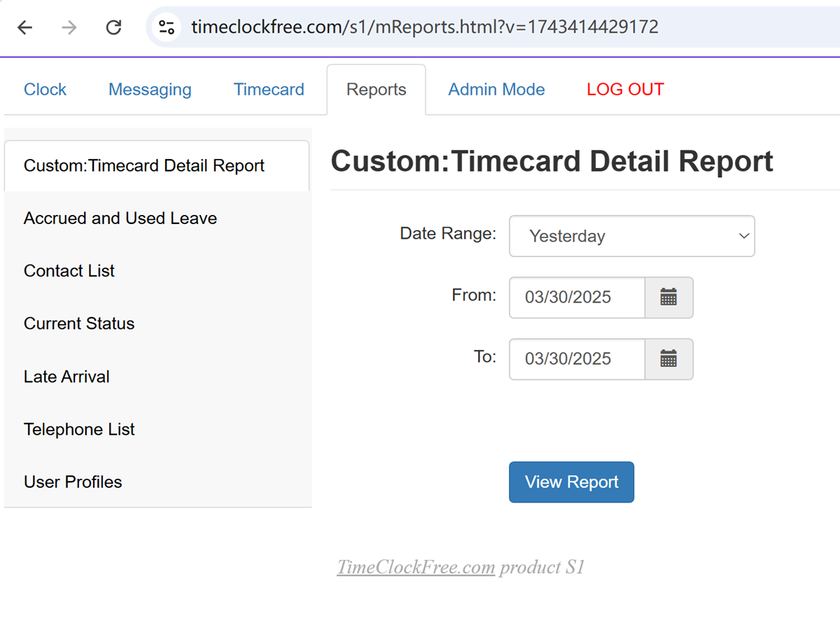
Task: Open site information icon in address bar
Action: [x=167, y=27]
